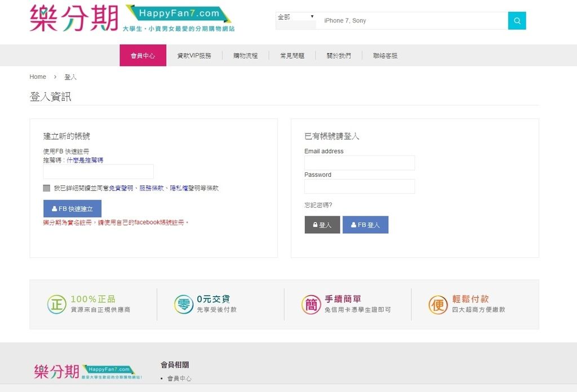Open the 隱私權 link
Screen dimensions: 577x392
[x=179, y=188]
